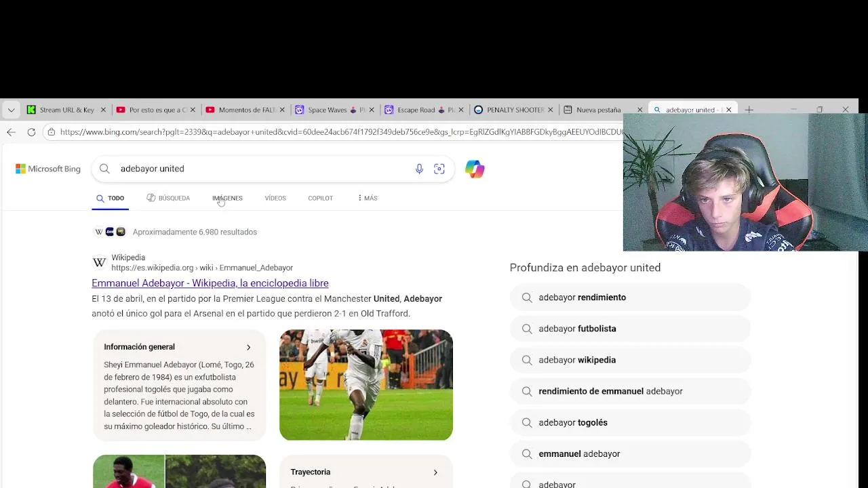Select suggestion adebayor futbolista
The image size is (868, 488).
[x=630, y=329]
